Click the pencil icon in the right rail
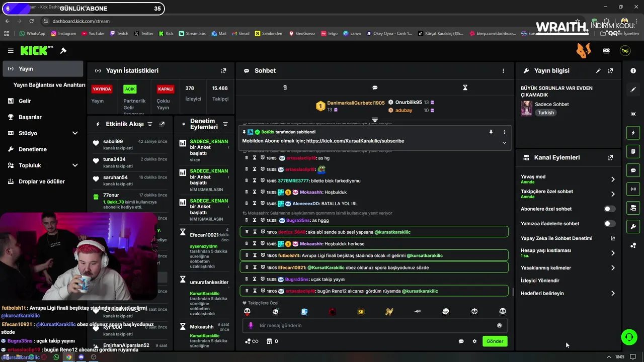Image resolution: width=644 pixels, height=362 pixels. point(633,89)
